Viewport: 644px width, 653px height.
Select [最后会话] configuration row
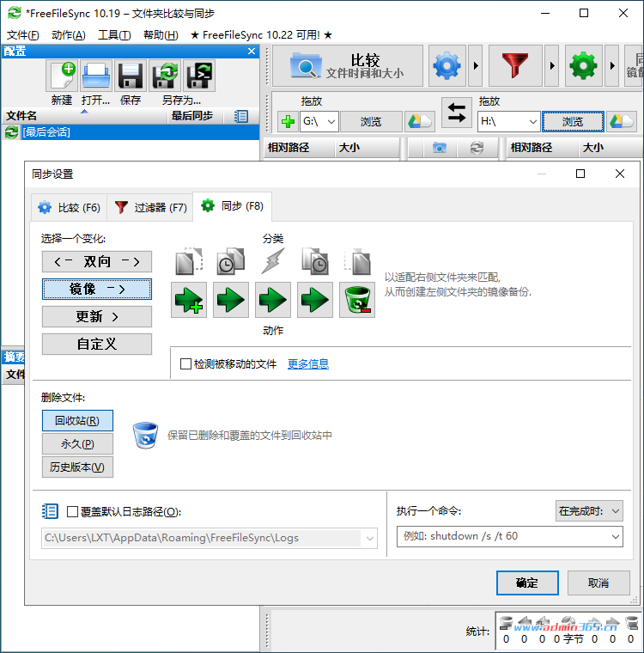coord(131,132)
